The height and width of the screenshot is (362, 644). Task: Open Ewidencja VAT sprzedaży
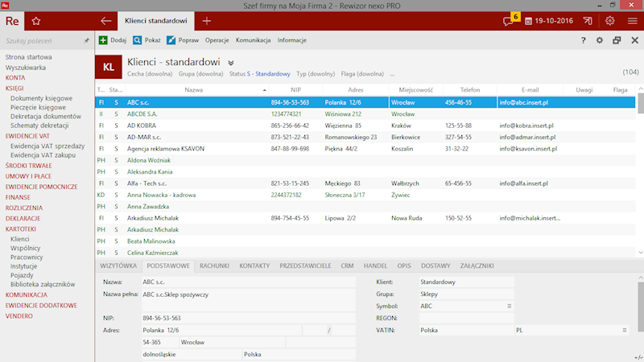(47, 146)
